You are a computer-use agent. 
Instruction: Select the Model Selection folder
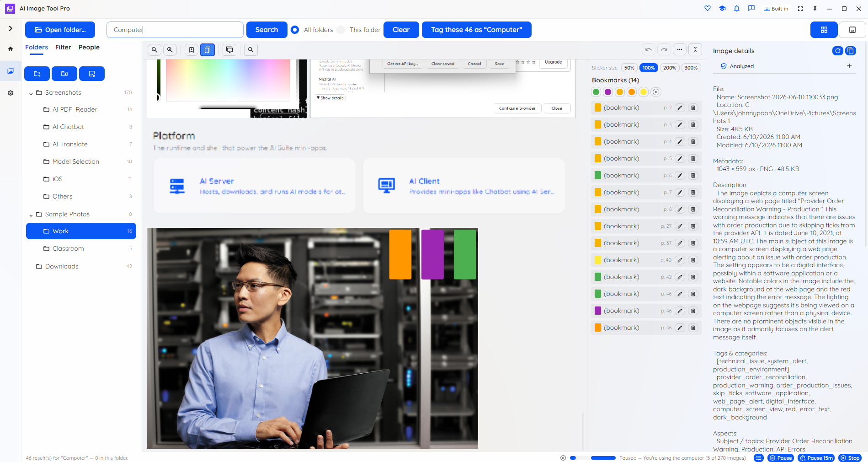point(80,162)
